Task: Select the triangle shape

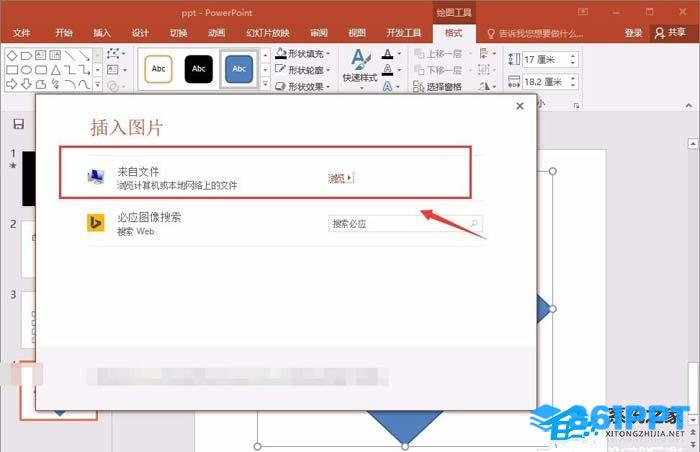Action: point(55,70)
